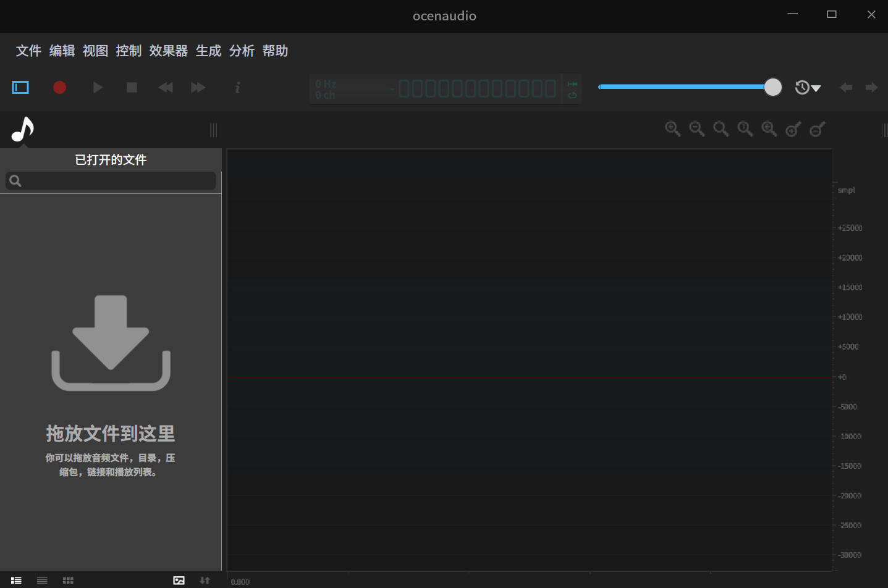Toggle the loop playback icon beside counter
888x588 pixels.
tap(572, 95)
